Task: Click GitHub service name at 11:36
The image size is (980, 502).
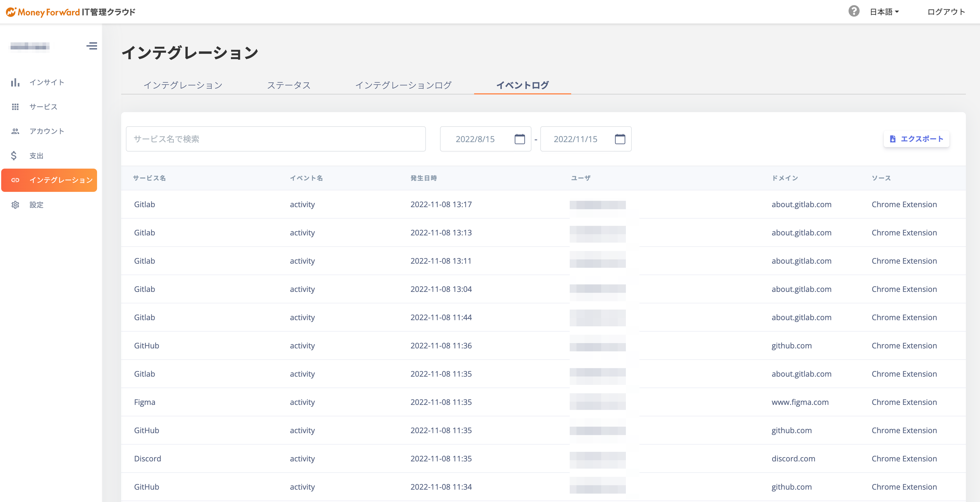Action: pos(146,345)
